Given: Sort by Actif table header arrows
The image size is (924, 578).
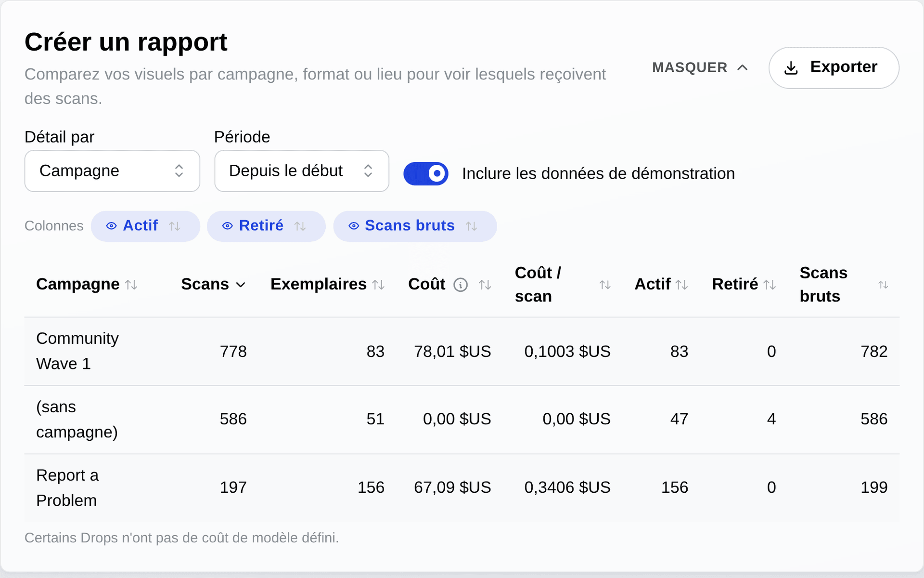Looking at the screenshot, I should coord(681,285).
